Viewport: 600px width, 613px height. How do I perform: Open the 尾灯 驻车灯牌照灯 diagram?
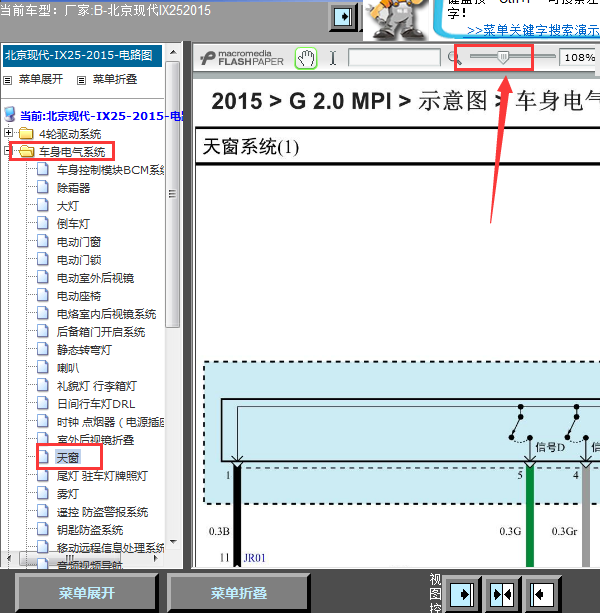[x=102, y=476]
